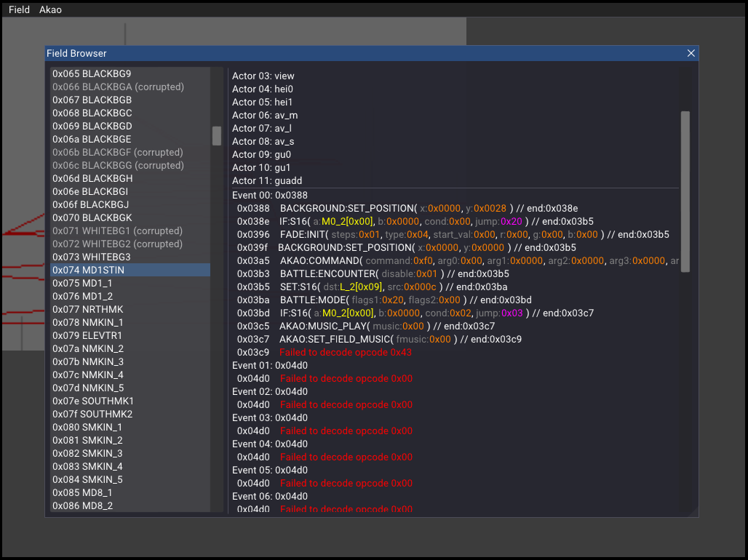Pick the 0x073 WHITEBG3 field
The height and width of the screenshot is (560, 748).
click(92, 257)
